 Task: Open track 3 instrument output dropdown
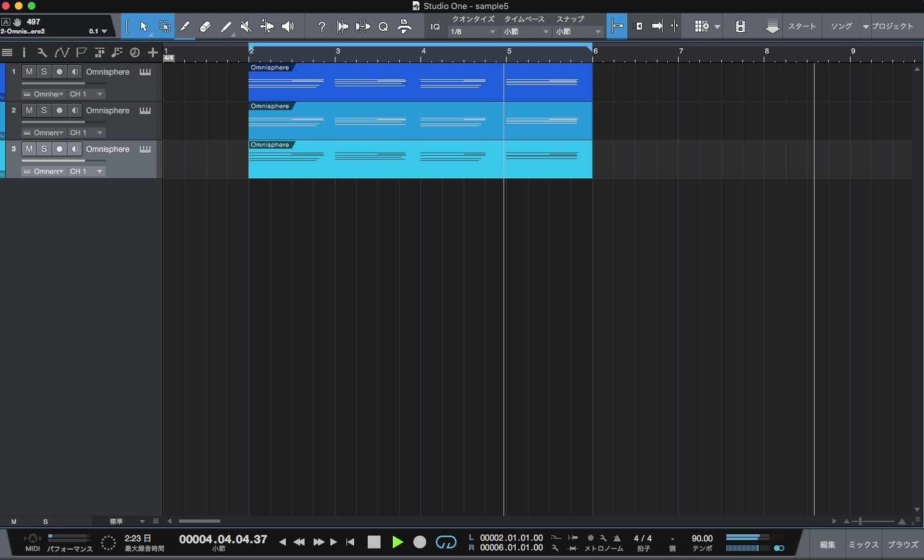tap(44, 171)
